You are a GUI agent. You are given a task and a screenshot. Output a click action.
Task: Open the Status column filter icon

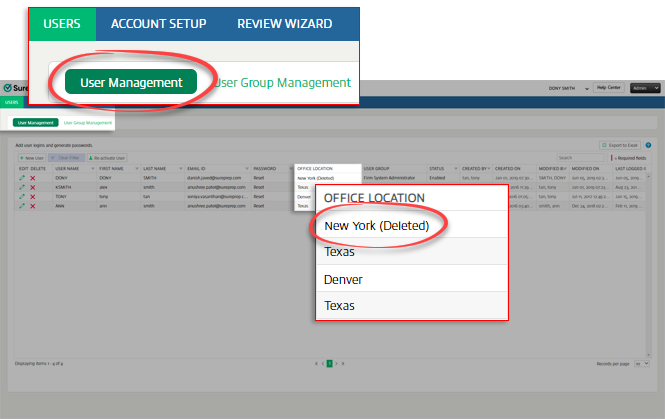click(456, 168)
